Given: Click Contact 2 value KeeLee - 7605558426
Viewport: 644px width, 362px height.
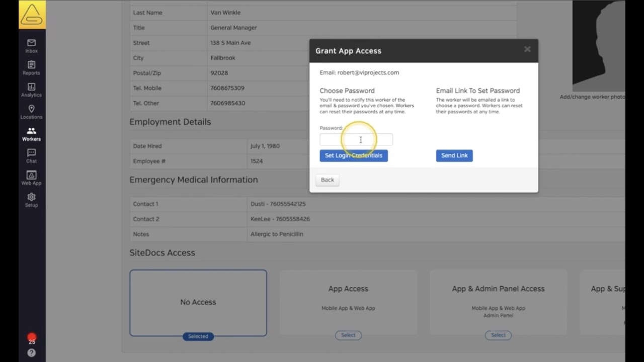Looking at the screenshot, I should [x=280, y=219].
